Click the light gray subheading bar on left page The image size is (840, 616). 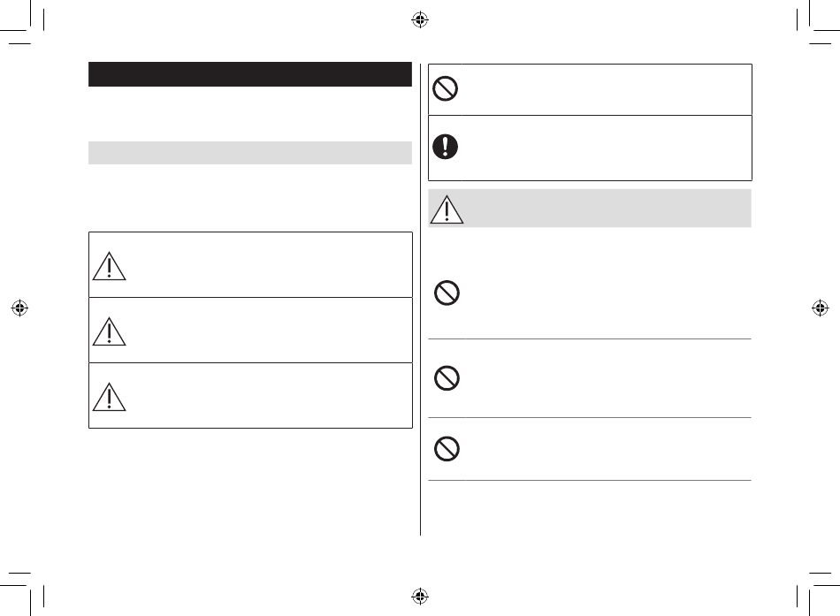[250, 153]
